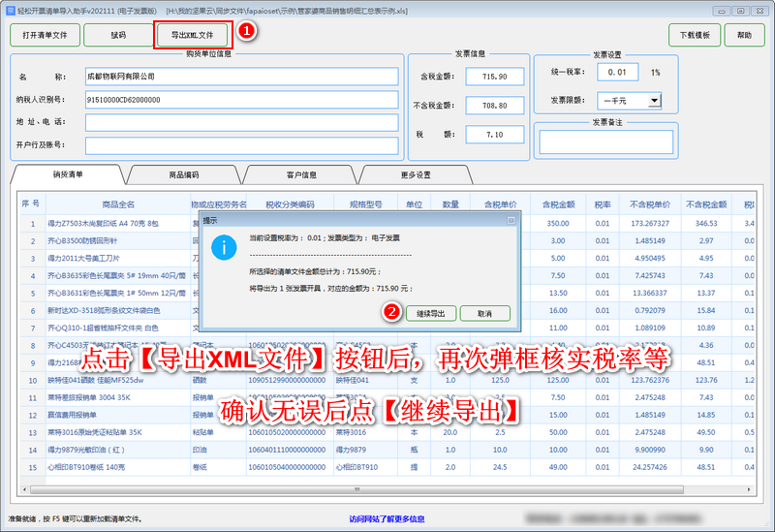Click the 地址、电话 input field
The image size is (775, 532).
(x=241, y=122)
